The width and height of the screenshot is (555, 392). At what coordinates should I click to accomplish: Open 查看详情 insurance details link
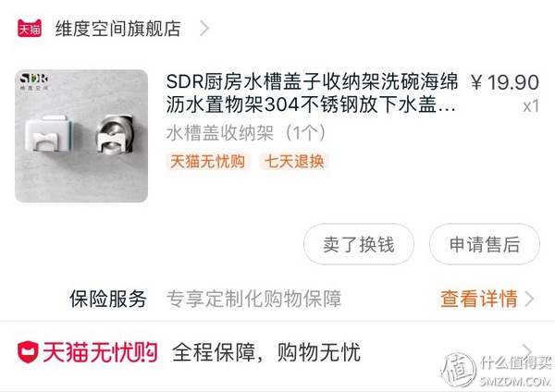(x=479, y=299)
